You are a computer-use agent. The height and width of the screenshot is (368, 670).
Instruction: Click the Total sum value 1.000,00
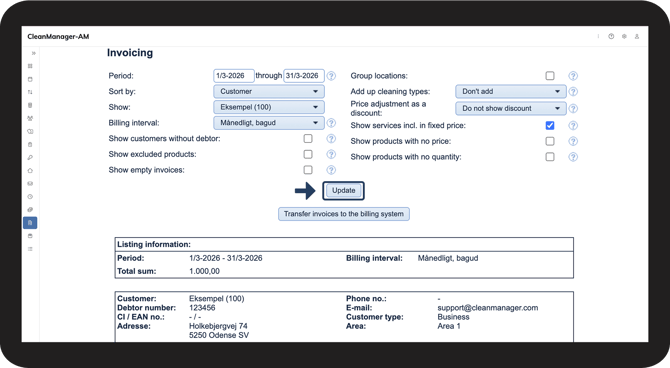point(204,271)
